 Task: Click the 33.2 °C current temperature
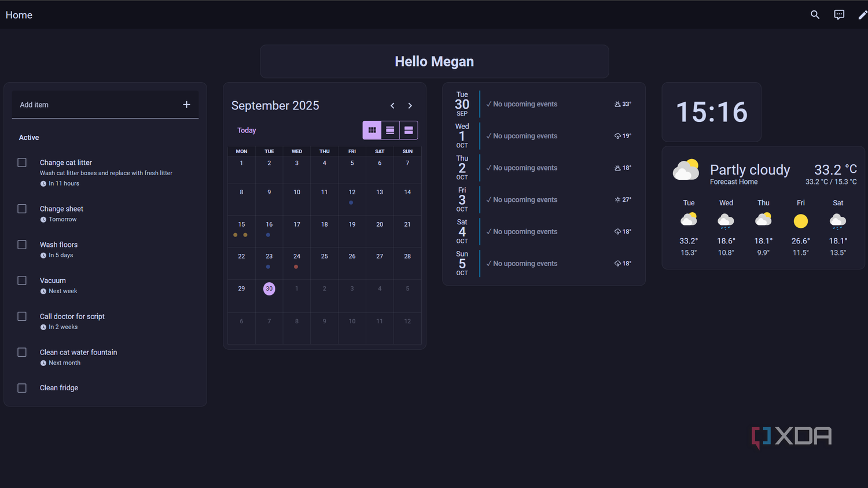(835, 169)
